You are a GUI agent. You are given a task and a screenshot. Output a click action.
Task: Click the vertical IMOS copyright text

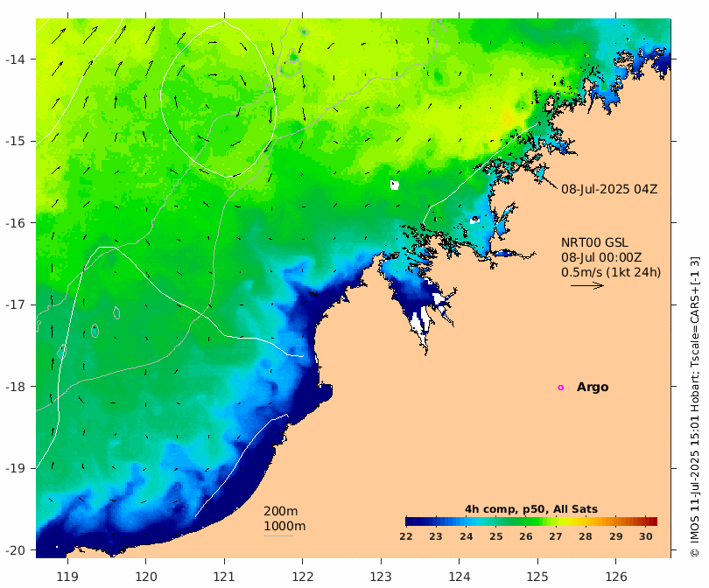click(x=695, y=406)
